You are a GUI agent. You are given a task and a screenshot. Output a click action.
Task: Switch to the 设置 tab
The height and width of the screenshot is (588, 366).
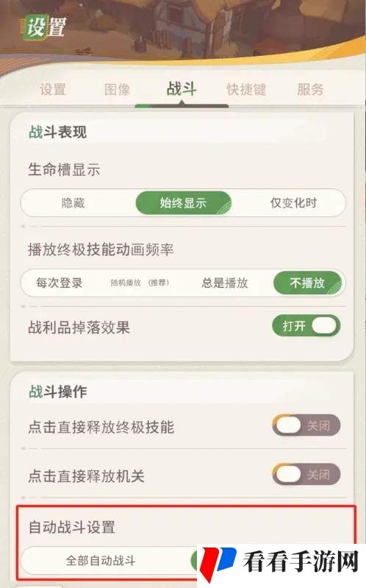(x=53, y=90)
